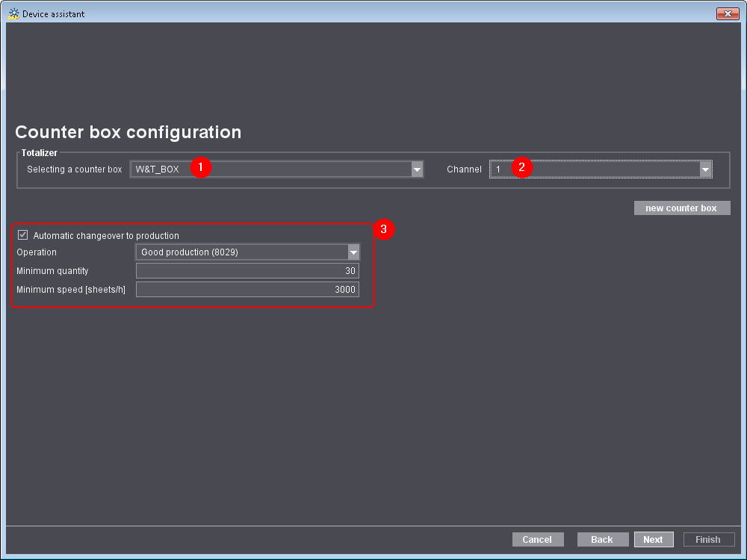This screenshot has width=747, height=560.
Task: Disable 'Automatic changeover to production'
Action: (x=22, y=234)
